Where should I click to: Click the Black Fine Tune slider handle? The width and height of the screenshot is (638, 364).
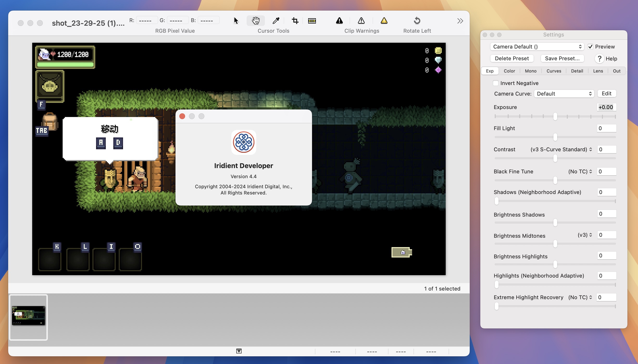click(555, 180)
